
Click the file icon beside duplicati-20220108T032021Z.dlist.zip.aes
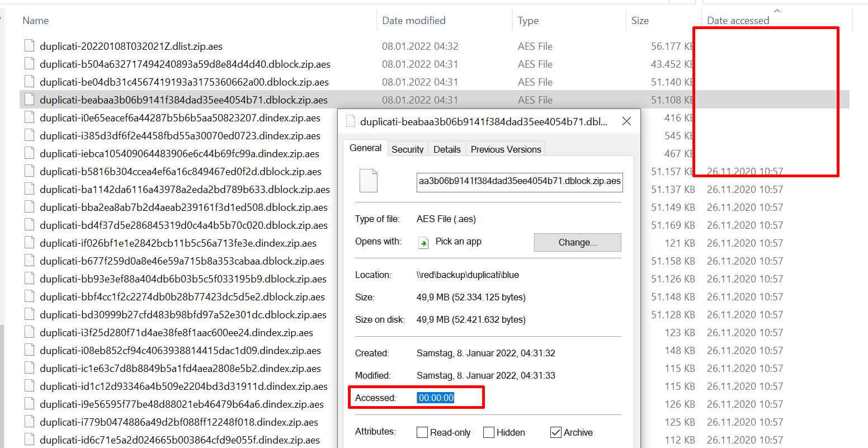click(x=29, y=46)
